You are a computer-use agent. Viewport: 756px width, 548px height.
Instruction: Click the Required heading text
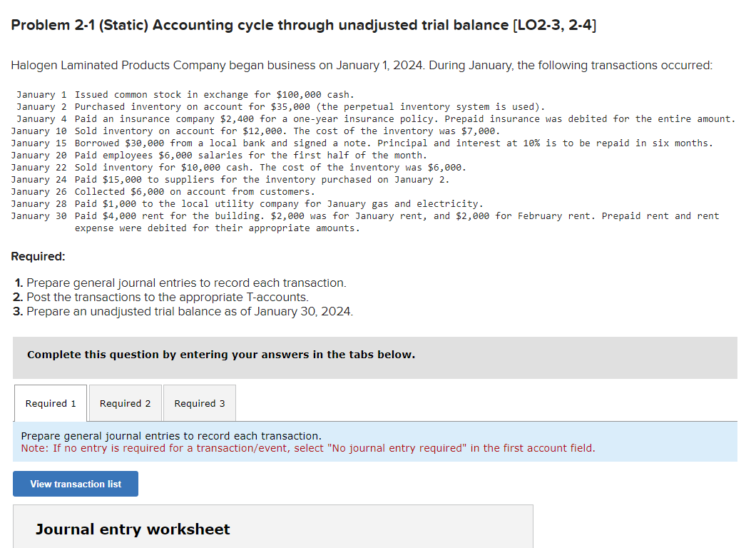click(34, 255)
